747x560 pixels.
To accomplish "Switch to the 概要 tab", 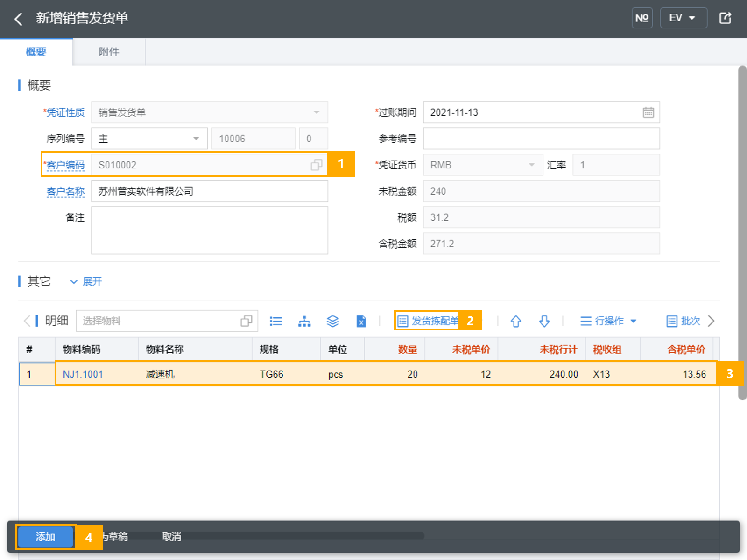I will point(36,52).
